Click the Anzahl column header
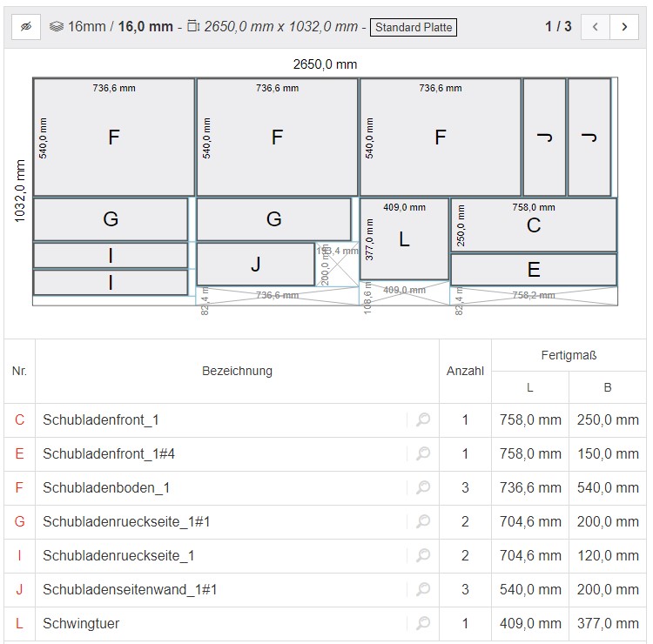 (x=465, y=371)
